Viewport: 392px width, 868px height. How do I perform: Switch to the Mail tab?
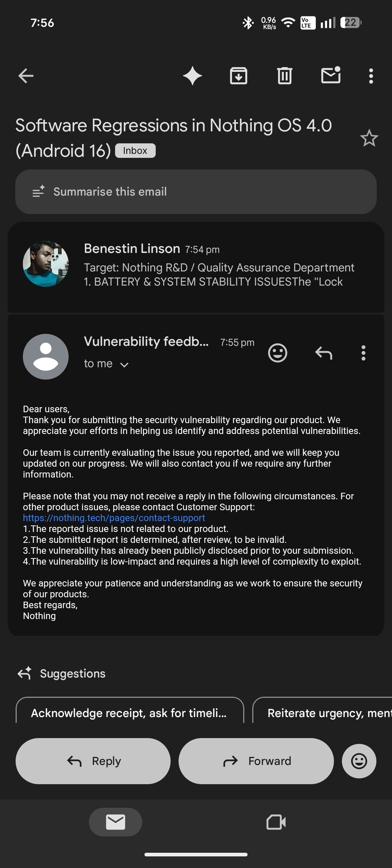tap(115, 822)
